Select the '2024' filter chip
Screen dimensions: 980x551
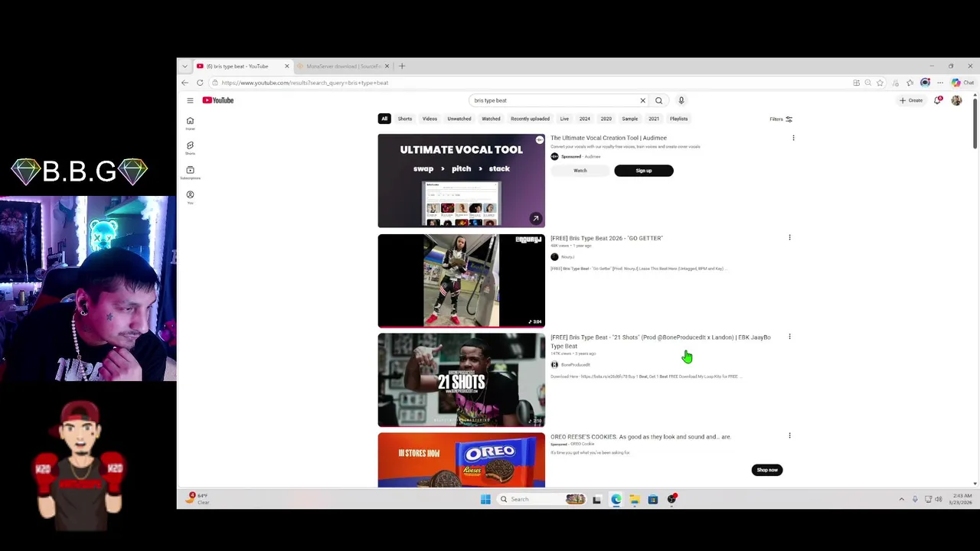pos(585,119)
